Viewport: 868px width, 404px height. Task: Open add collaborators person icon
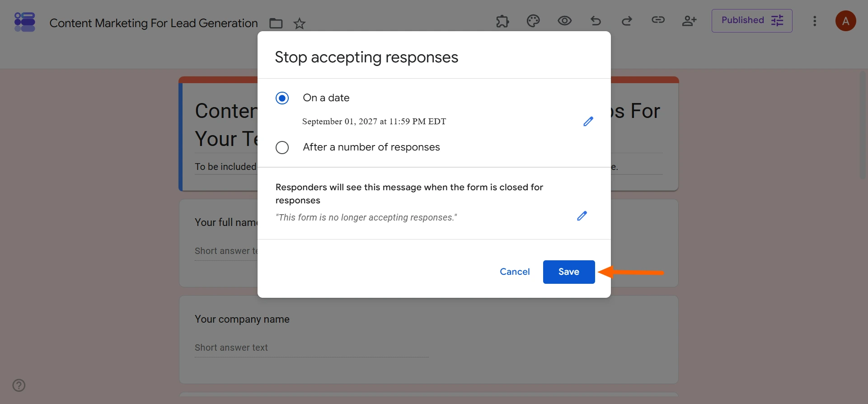point(689,21)
